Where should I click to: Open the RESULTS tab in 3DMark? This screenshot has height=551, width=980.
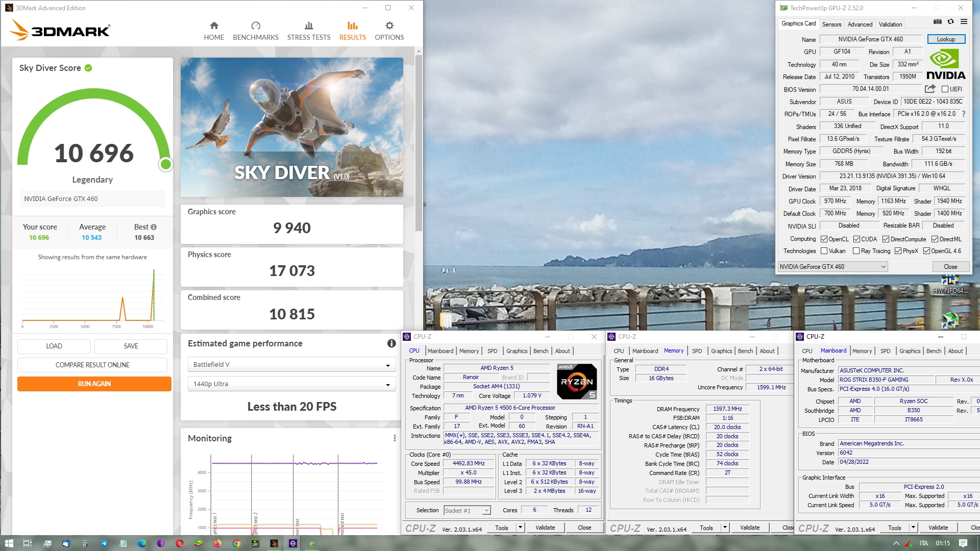point(353,31)
